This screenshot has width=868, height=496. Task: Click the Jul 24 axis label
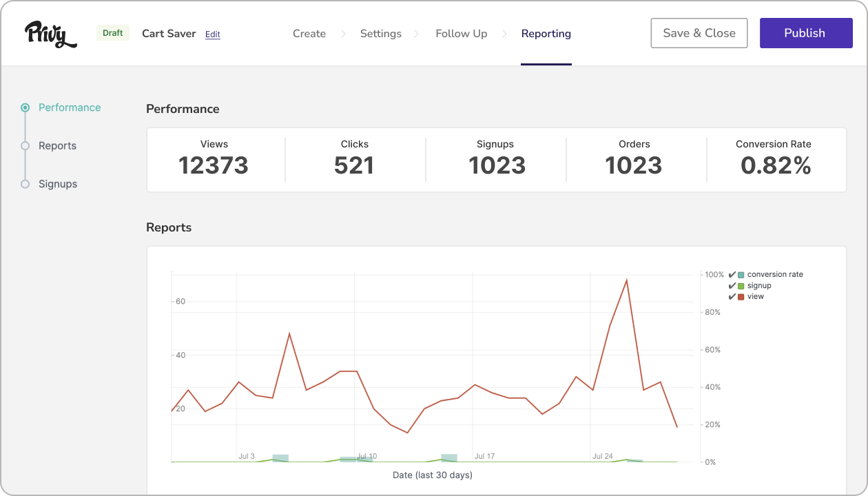point(603,456)
